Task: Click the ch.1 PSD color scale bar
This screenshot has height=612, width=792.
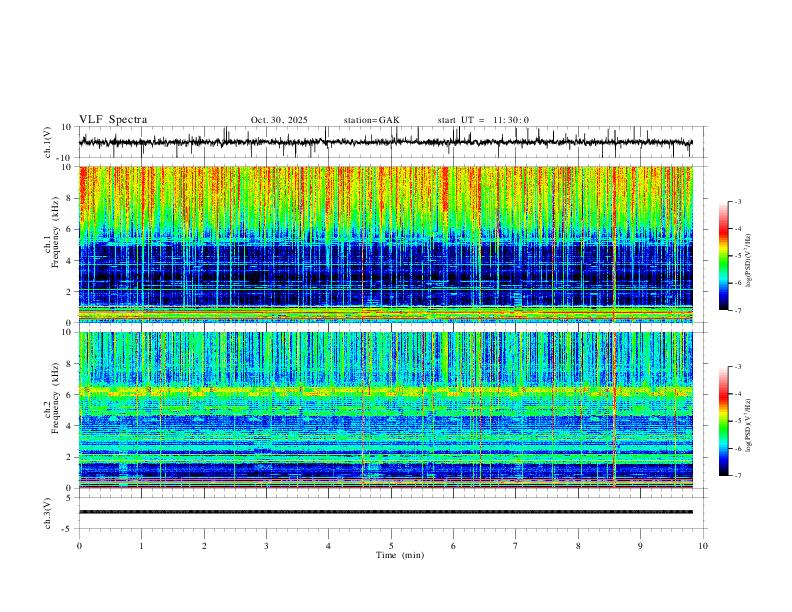Action: [x=724, y=256]
